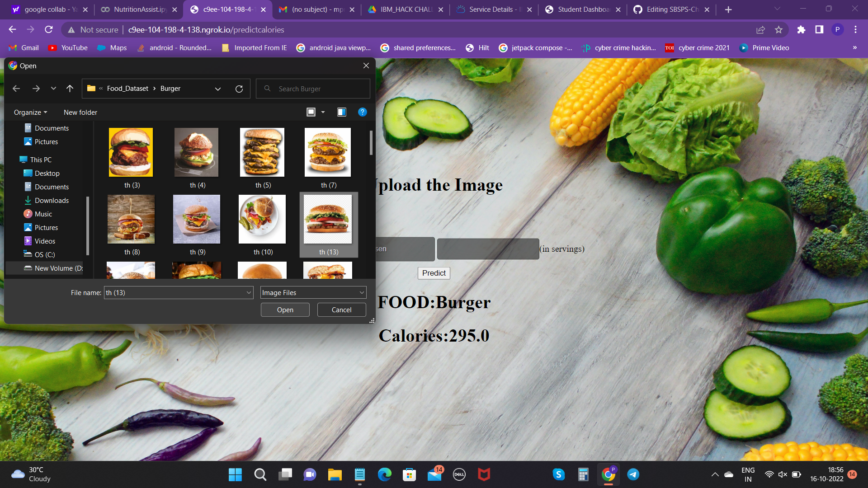Click the file list scrollbar

(x=371, y=143)
